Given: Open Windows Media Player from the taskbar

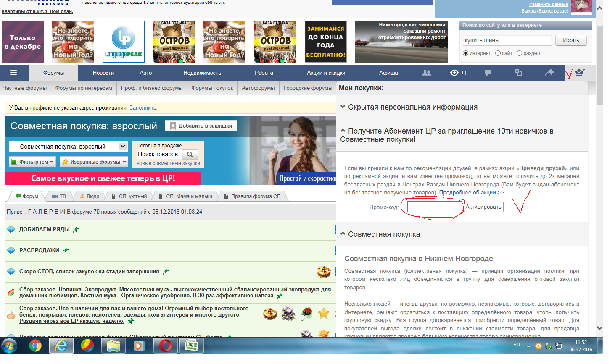Looking at the screenshot, I should coord(139,346).
